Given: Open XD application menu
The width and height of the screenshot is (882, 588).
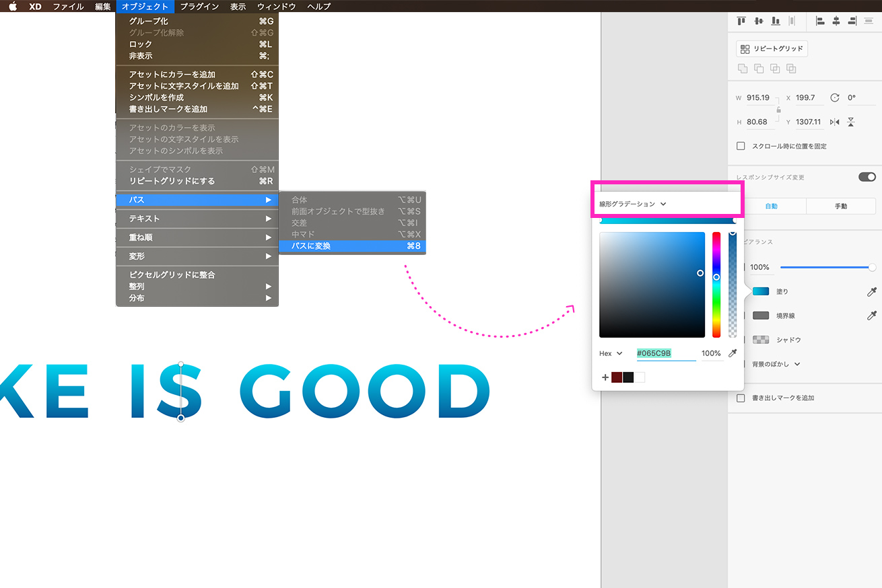Looking at the screenshot, I should (36, 7).
